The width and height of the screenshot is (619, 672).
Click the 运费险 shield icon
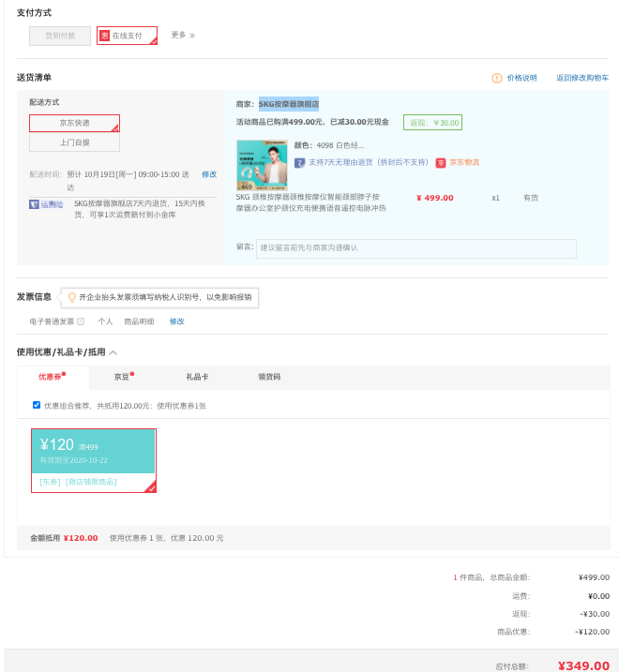tap(34, 204)
